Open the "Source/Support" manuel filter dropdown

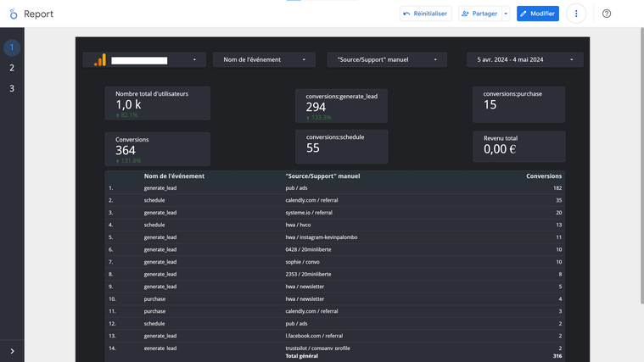386,60
